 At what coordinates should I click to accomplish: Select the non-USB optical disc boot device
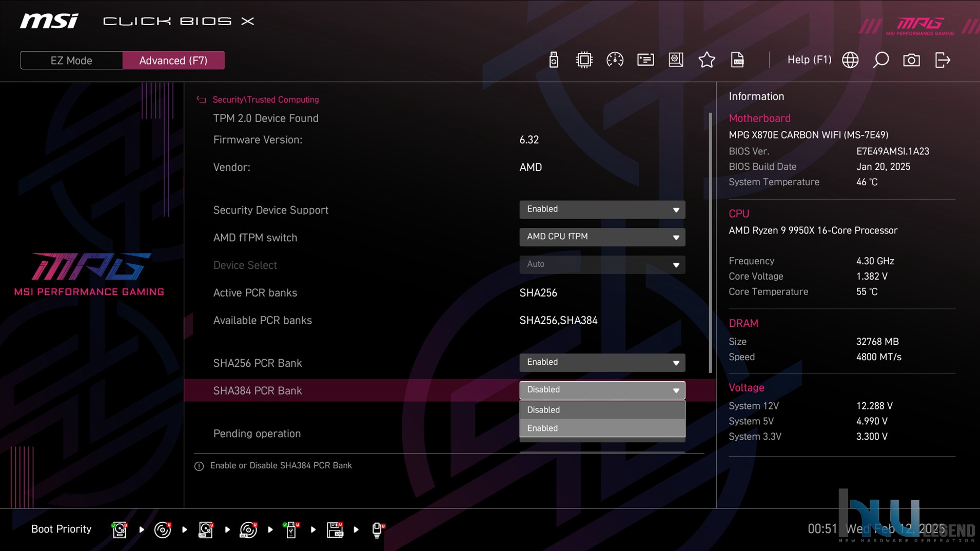point(163,529)
